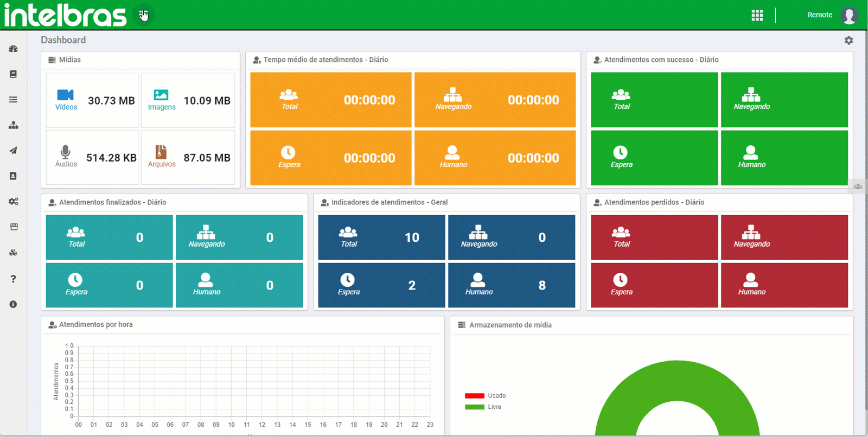The height and width of the screenshot is (437, 868).
Task: Open the question mark help icon
Action: [x=14, y=279]
